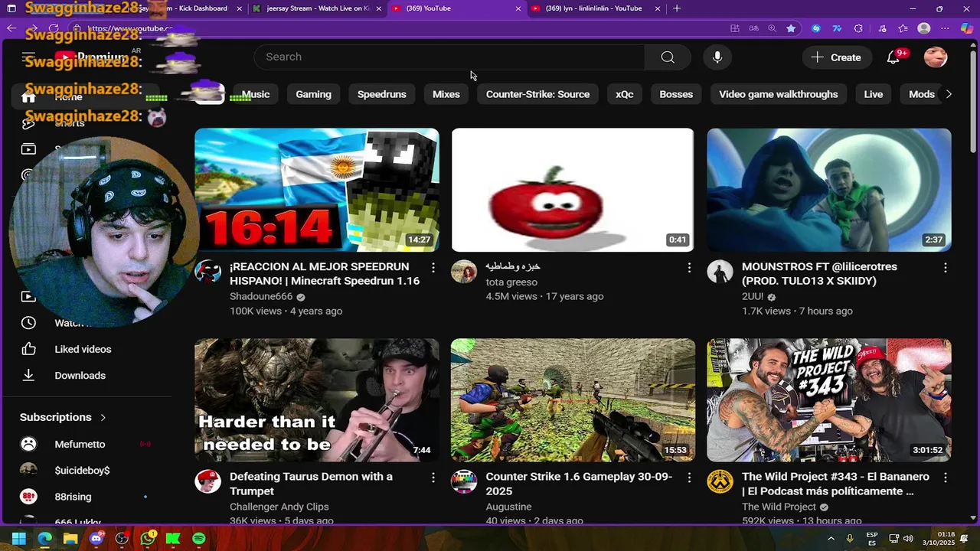Open browser settings ellipsis menu

[945, 28]
